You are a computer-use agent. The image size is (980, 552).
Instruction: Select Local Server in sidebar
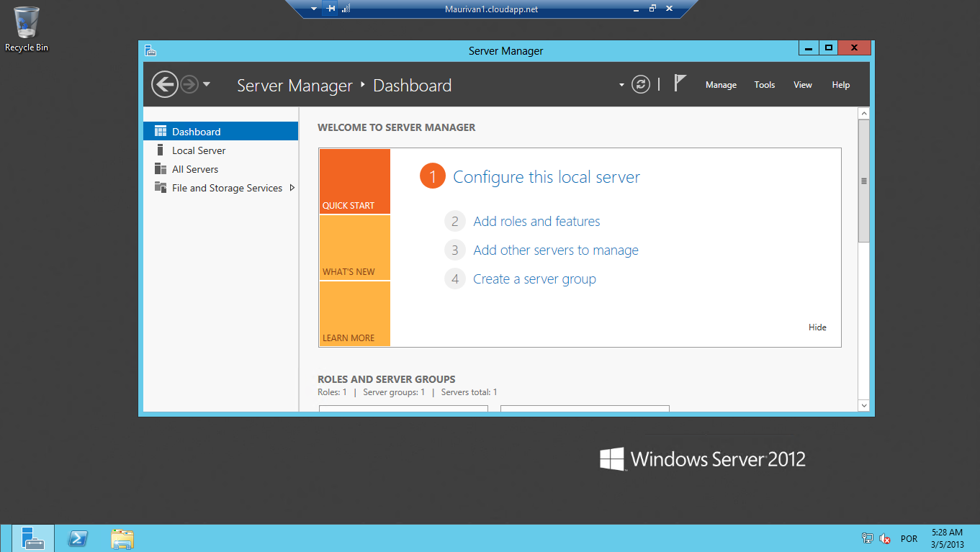(x=199, y=150)
